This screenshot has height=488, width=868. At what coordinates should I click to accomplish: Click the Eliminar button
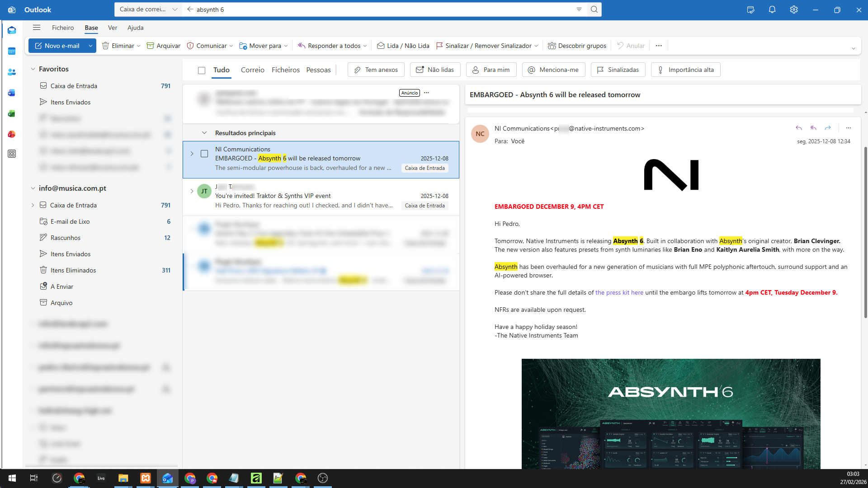coord(118,46)
